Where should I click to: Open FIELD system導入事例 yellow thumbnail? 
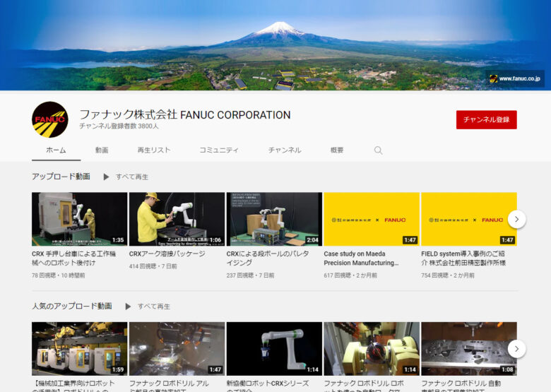pyautogui.click(x=468, y=219)
